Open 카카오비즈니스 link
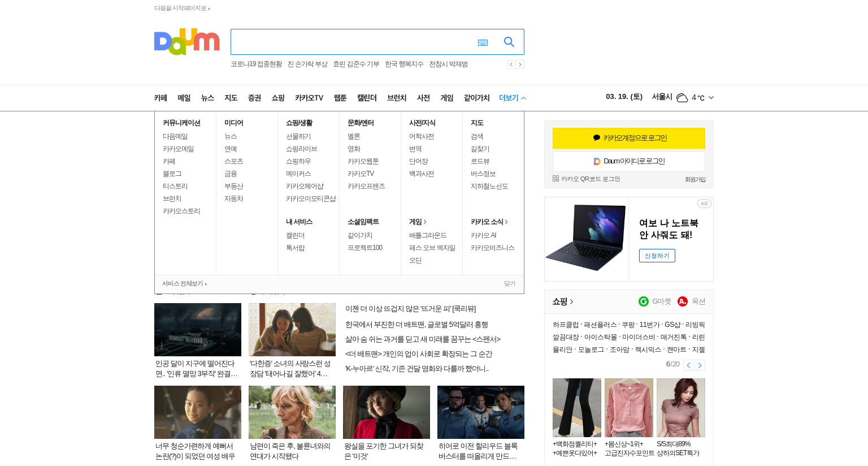 [493, 248]
